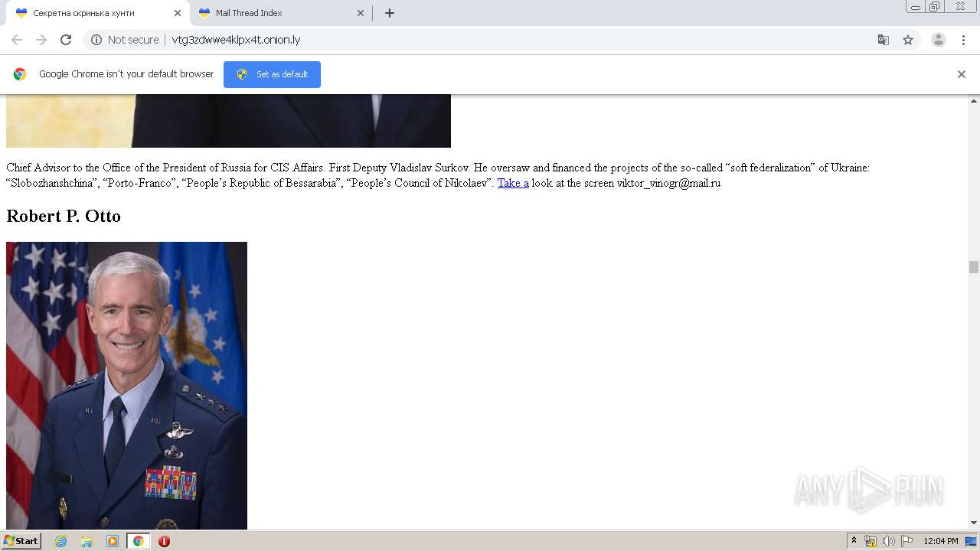Viewport: 980px width, 551px height.
Task: Restore down the Chrome window
Action: [x=935, y=7]
